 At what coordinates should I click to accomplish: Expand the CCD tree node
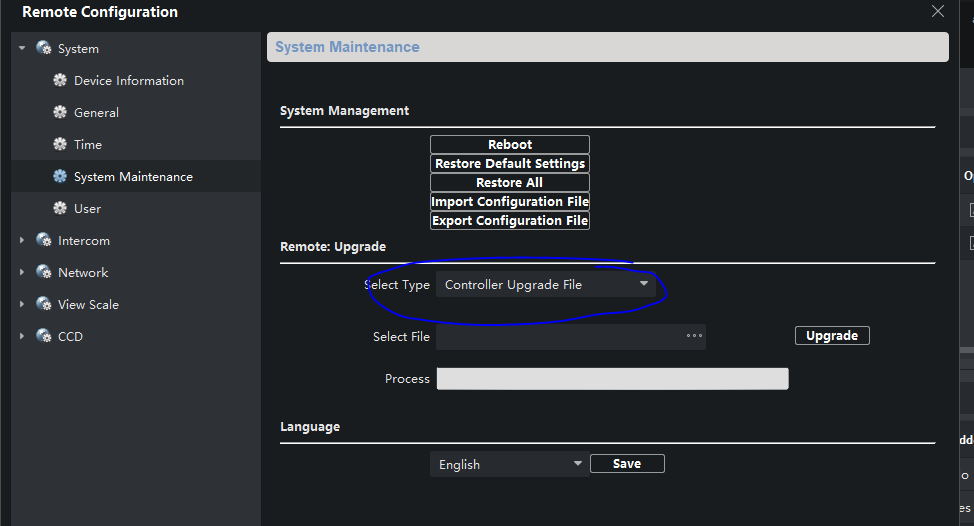pyautogui.click(x=22, y=337)
